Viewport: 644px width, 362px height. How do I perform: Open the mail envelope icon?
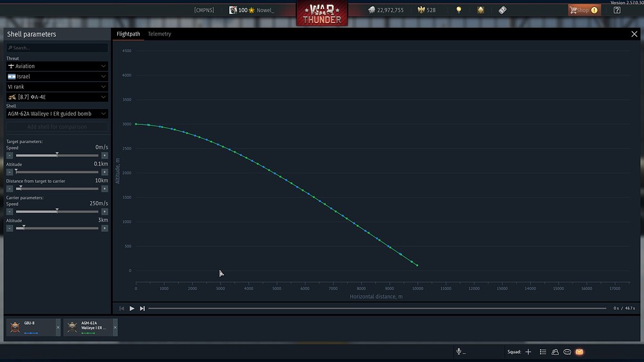point(579,352)
